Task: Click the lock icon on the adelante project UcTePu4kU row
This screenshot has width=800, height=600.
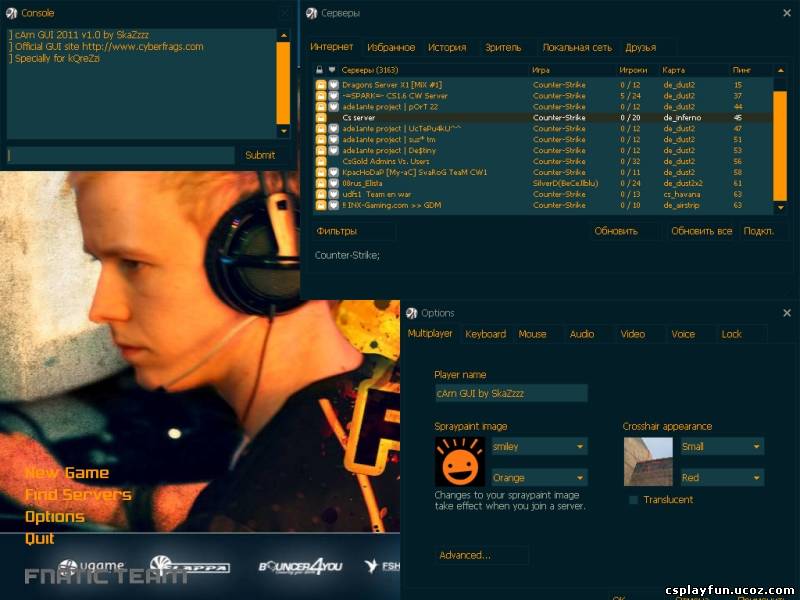Action: click(320, 129)
